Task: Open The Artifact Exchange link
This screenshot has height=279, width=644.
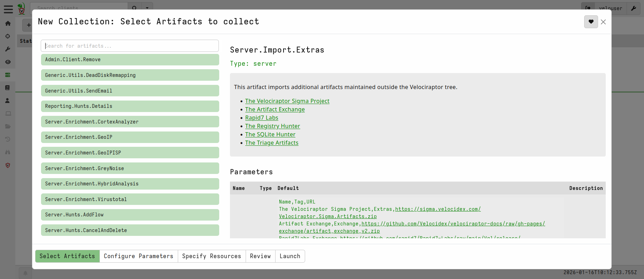Action: click(275, 109)
